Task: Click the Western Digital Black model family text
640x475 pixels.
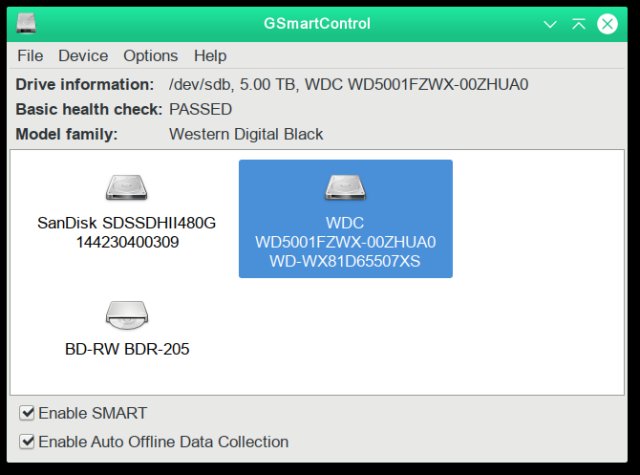Action: (246, 134)
